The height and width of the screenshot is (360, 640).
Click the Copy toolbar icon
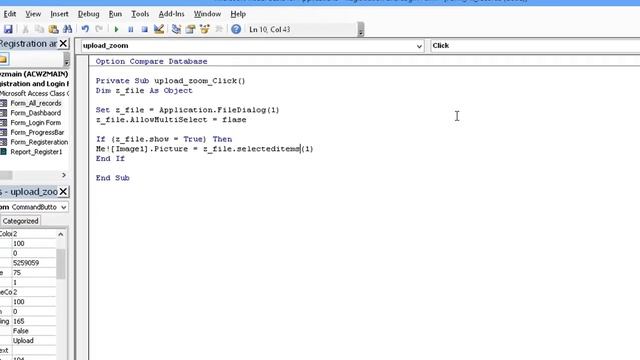tap(39, 29)
